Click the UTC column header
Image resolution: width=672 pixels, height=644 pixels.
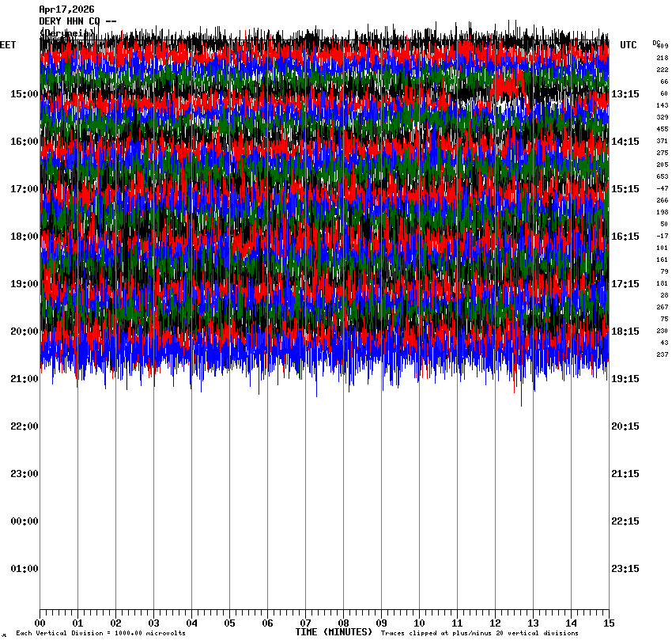click(629, 45)
